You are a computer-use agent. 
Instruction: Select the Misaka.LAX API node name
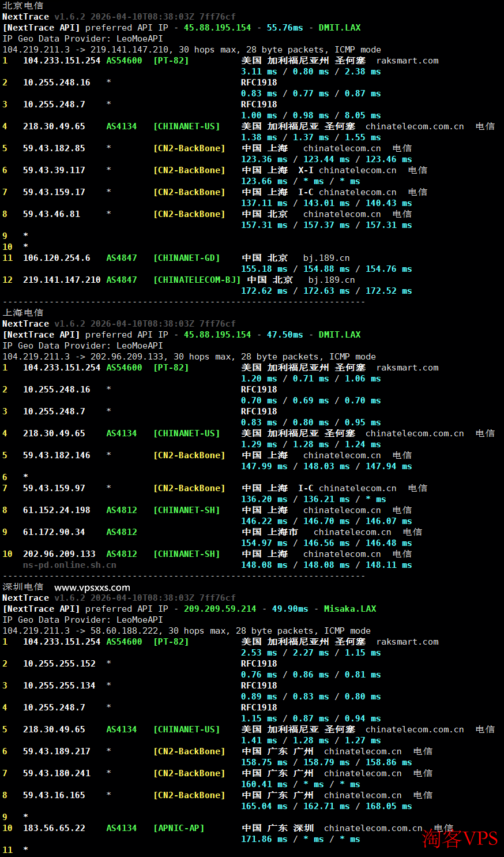349,609
